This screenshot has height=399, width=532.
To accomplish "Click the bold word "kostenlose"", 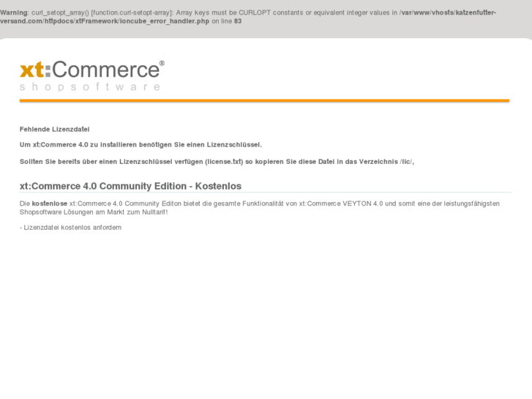I will click(50, 204).
